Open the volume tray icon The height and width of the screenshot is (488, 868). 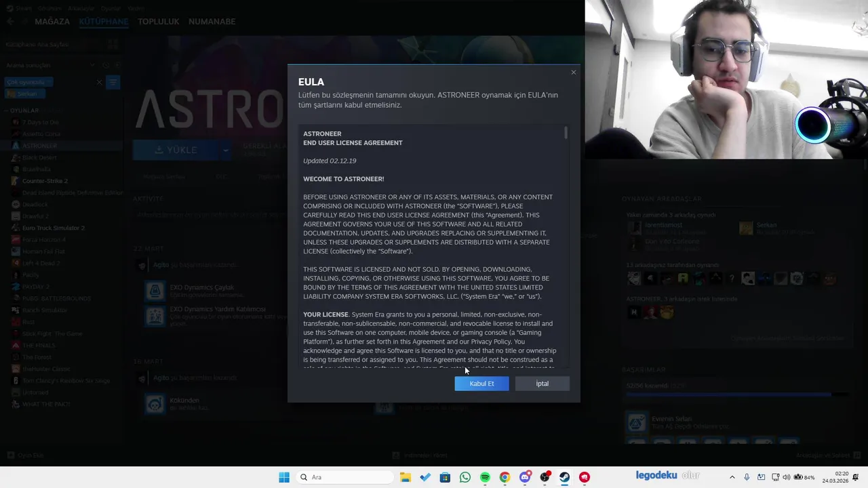click(787, 477)
